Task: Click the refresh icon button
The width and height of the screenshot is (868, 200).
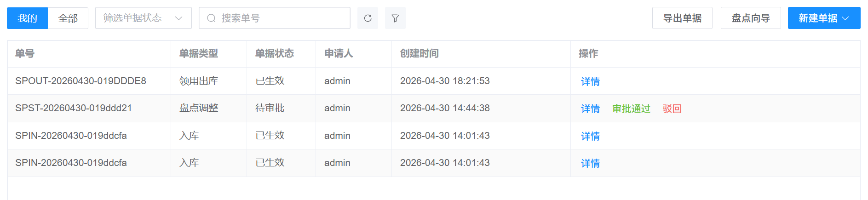Action: pos(368,18)
